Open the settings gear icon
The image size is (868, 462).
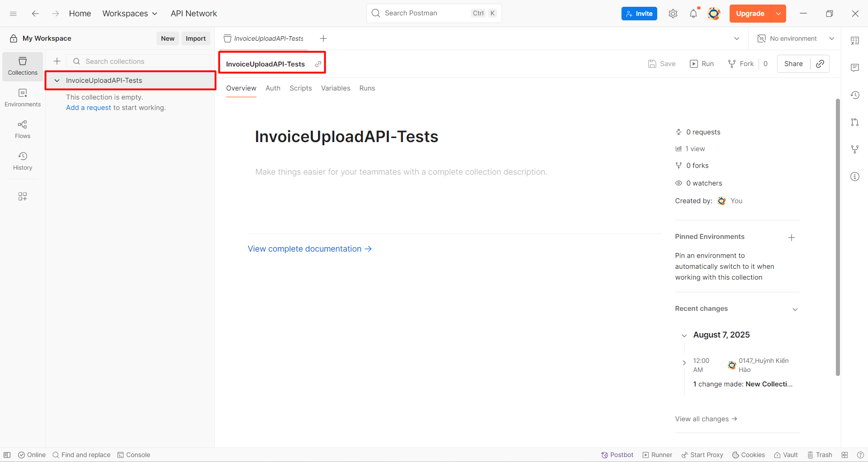click(673, 14)
